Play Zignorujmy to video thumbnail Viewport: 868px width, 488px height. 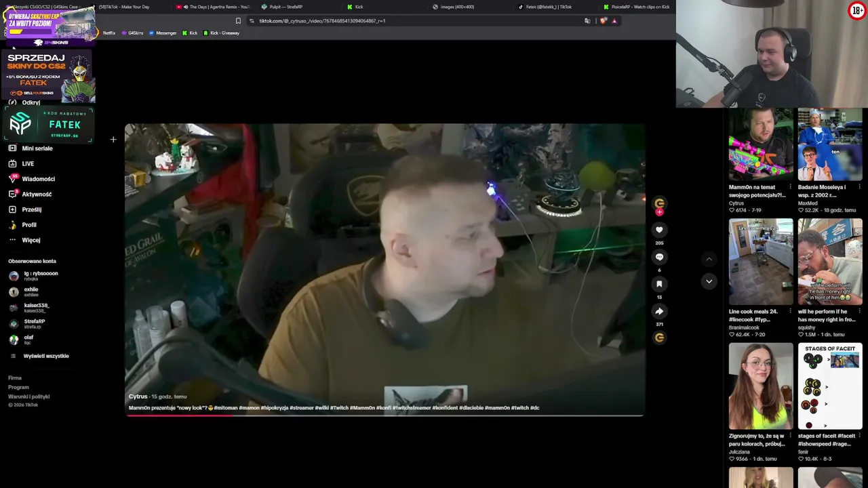pyautogui.click(x=761, y=386)
